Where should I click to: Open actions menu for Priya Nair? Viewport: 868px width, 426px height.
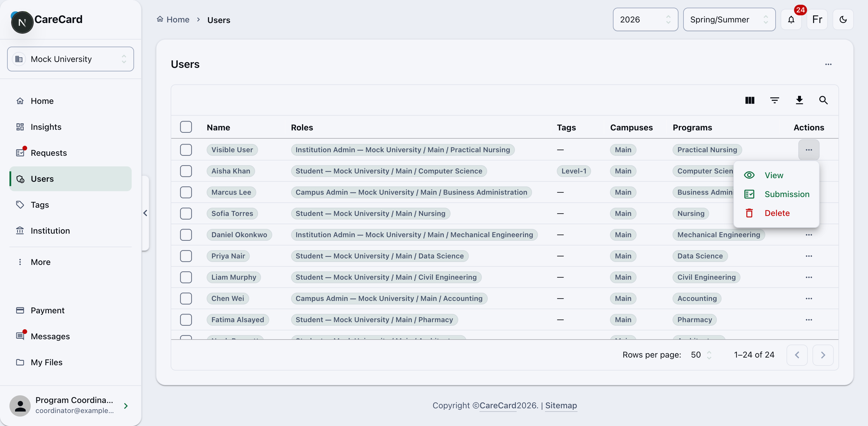[x=809, y=256]
